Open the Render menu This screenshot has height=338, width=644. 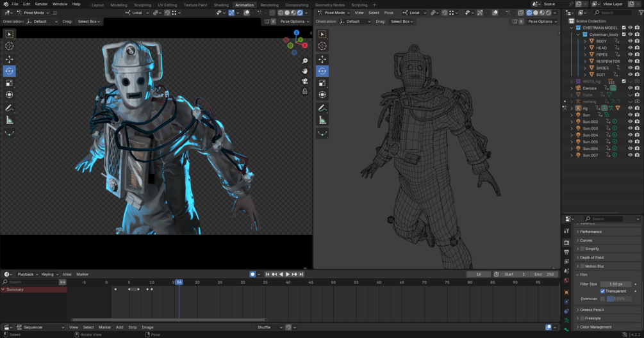(x=41, y=4)
